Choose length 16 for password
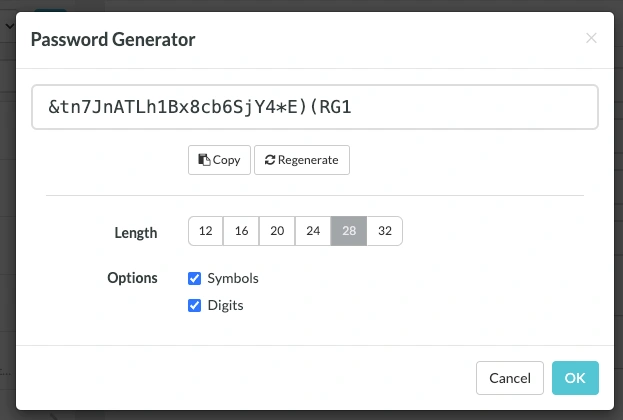This screenshot has width=623, height=420. coord(241,231)
